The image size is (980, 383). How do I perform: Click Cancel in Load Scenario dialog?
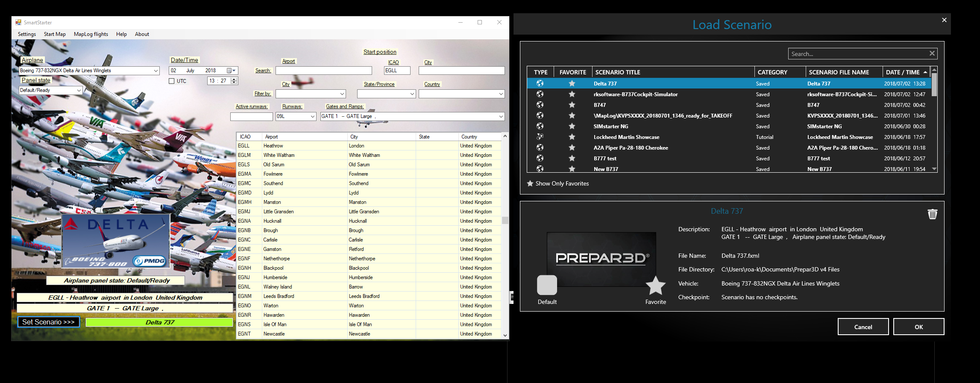point(863,327)
